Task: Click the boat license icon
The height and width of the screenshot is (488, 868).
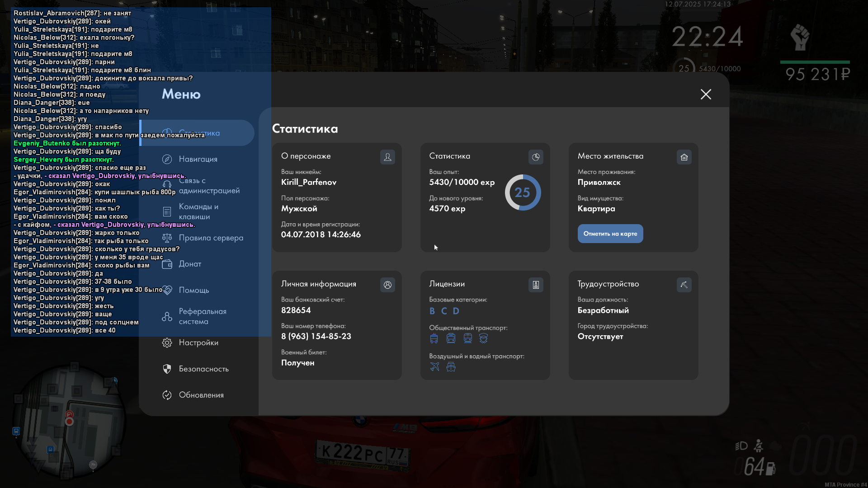Action: [x=451, y=367]
